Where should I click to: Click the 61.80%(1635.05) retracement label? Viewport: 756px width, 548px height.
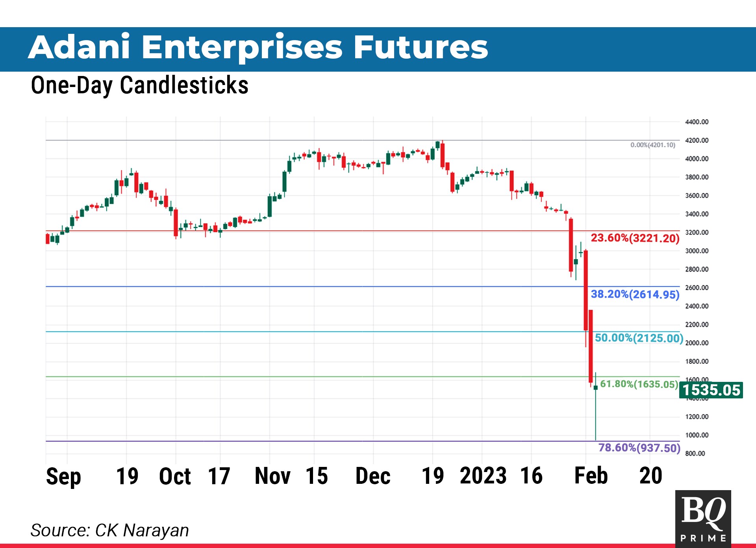639,384
